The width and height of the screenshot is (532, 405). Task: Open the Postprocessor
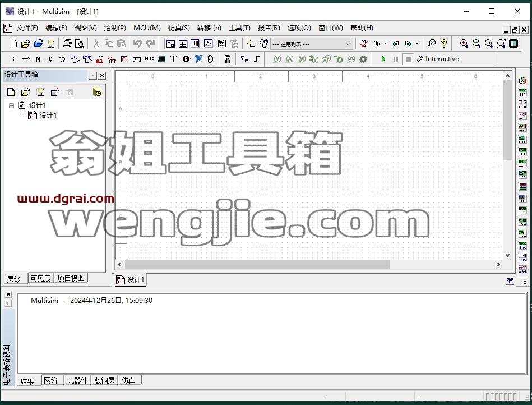[x=222, y=43]
